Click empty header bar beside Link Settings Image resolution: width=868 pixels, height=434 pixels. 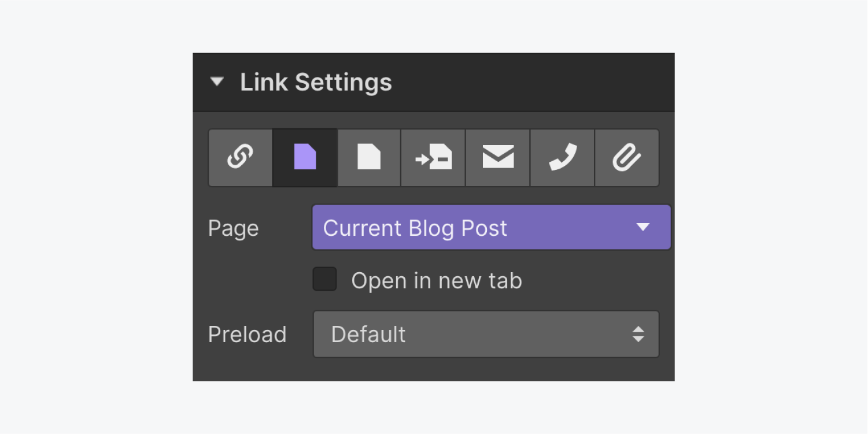pos(532,82)
